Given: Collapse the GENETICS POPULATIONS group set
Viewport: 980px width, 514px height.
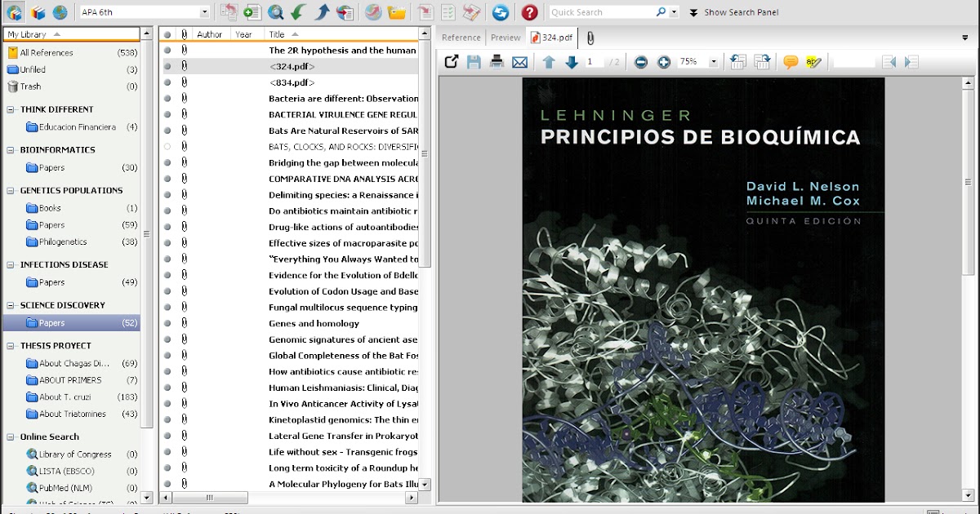Looking at the screenshot, I should point(11,190).
